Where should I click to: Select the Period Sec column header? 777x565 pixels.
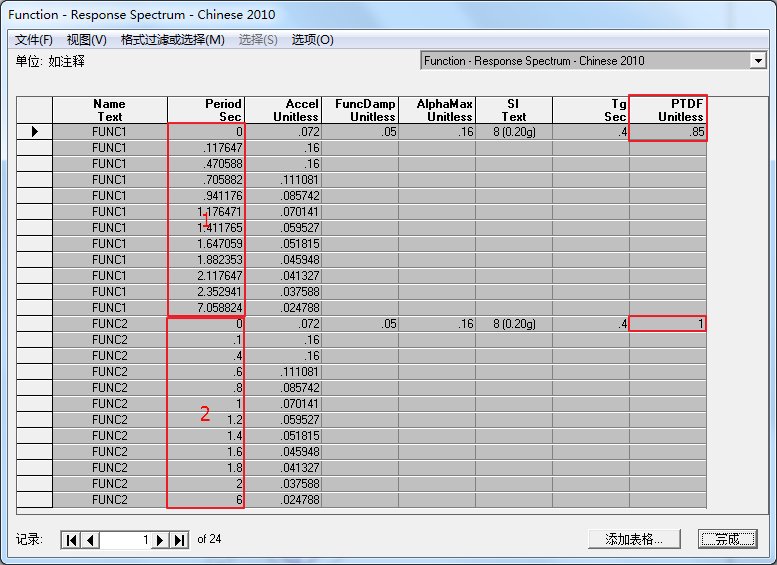tap(206, 110)
